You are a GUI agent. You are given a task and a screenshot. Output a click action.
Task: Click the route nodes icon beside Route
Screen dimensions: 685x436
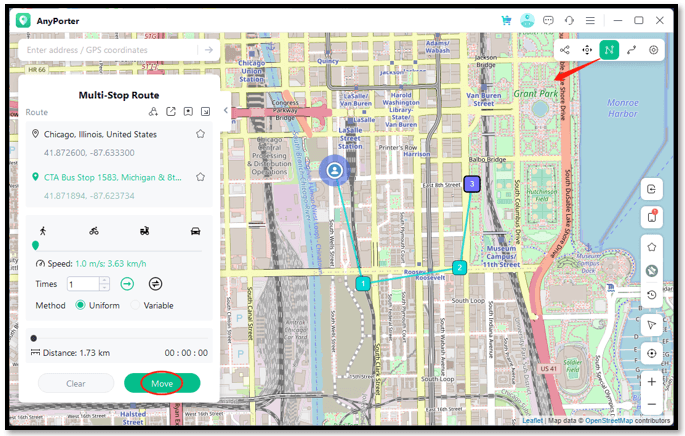[x=153, y=112]
